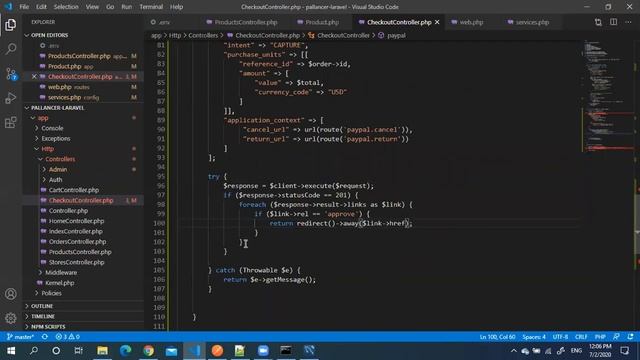Expand the Policies folder
Screen dimensions: 640x360
click(x=51, y=293)
